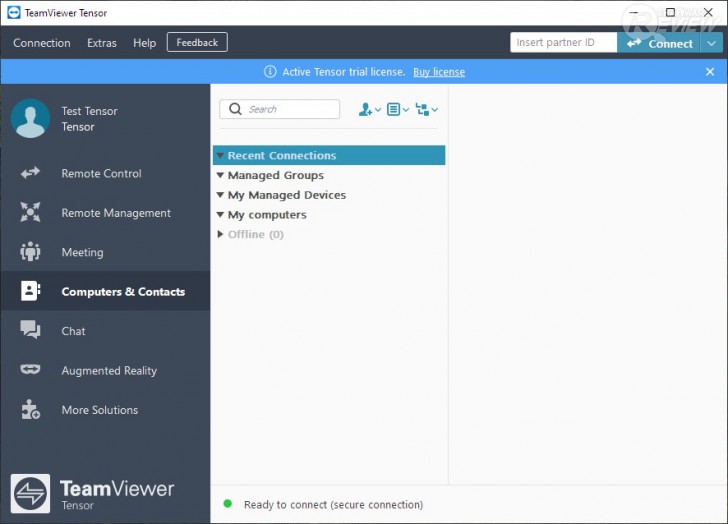Collapse the My computers group
Viewport: 728px width, 524px height.
(220, 214)
